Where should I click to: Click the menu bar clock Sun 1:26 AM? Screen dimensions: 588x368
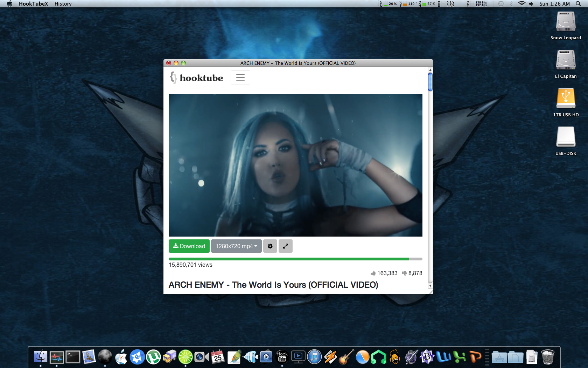[555, 4]
